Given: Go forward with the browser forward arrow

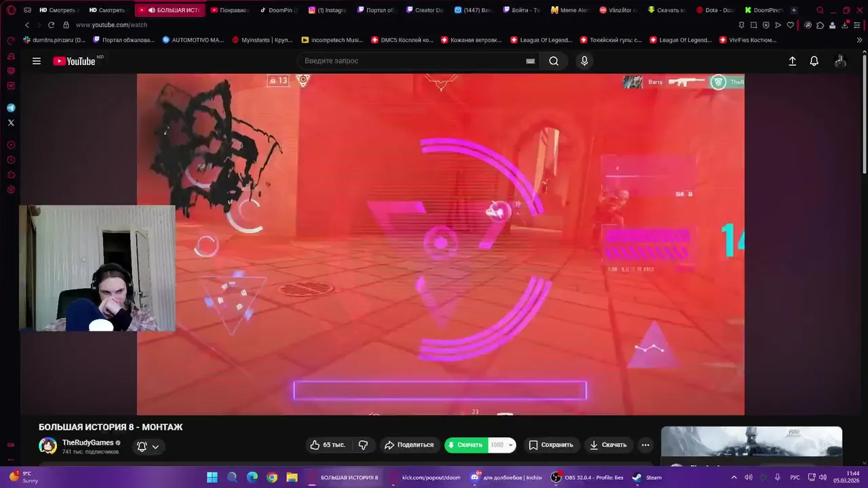Looking at the screenshot, I should (x=39, y=25).
